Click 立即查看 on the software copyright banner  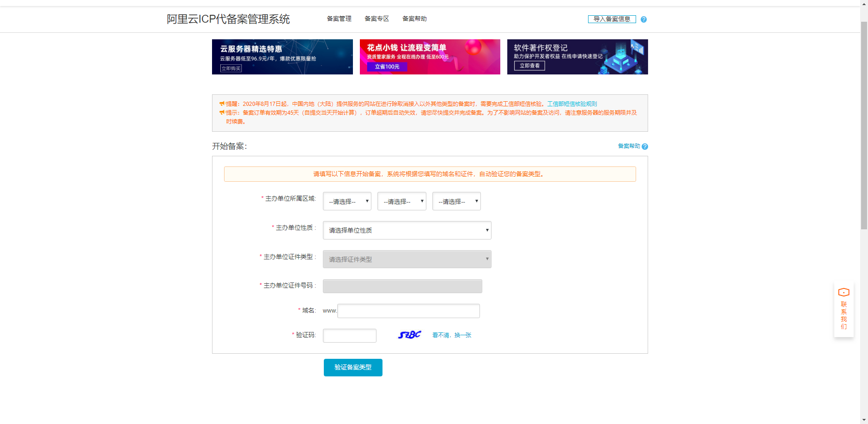pos(529,66)
